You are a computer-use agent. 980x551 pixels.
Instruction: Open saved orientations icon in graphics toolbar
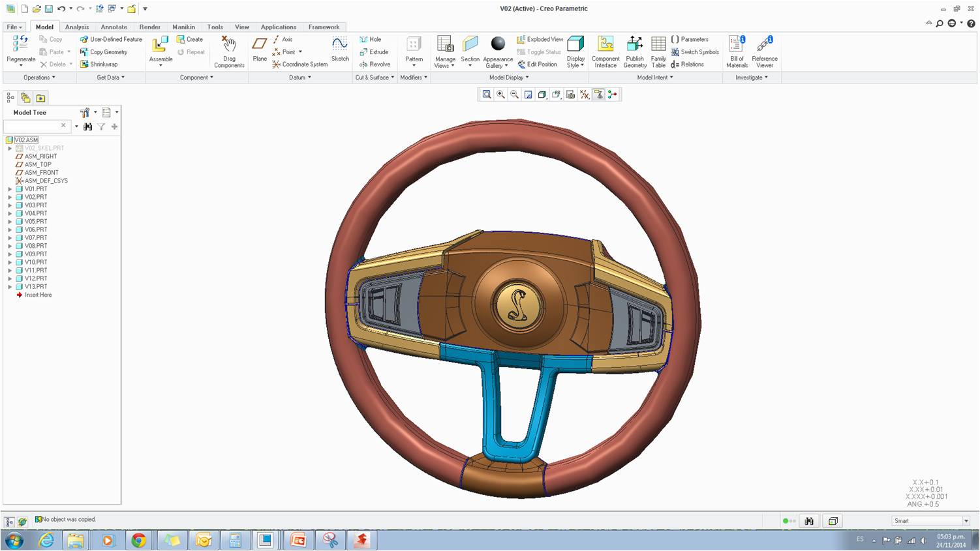556,95
